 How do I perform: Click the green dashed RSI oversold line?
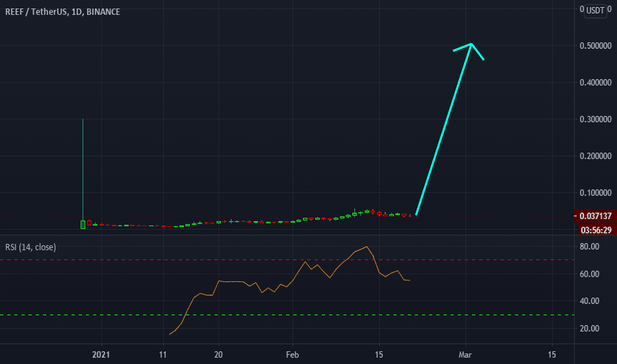[x=287, y=315]
